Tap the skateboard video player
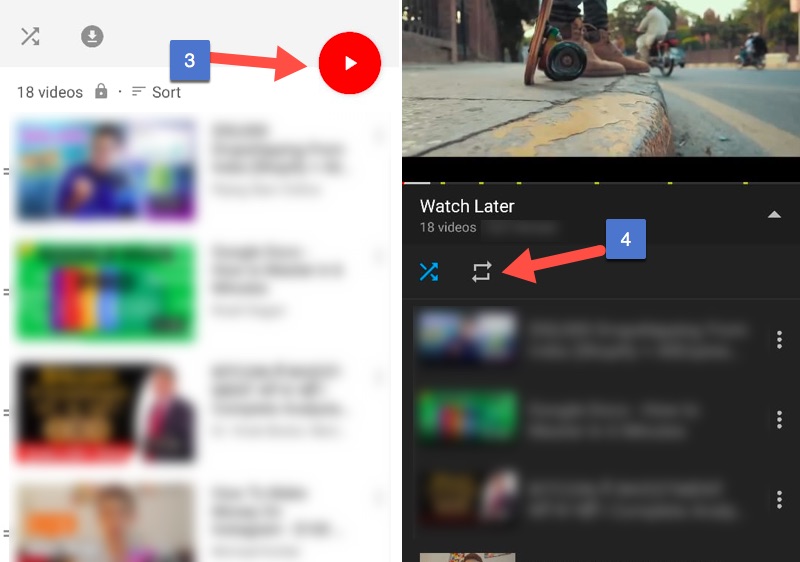Viewport: 800px width, 562px height. (601, 78)
